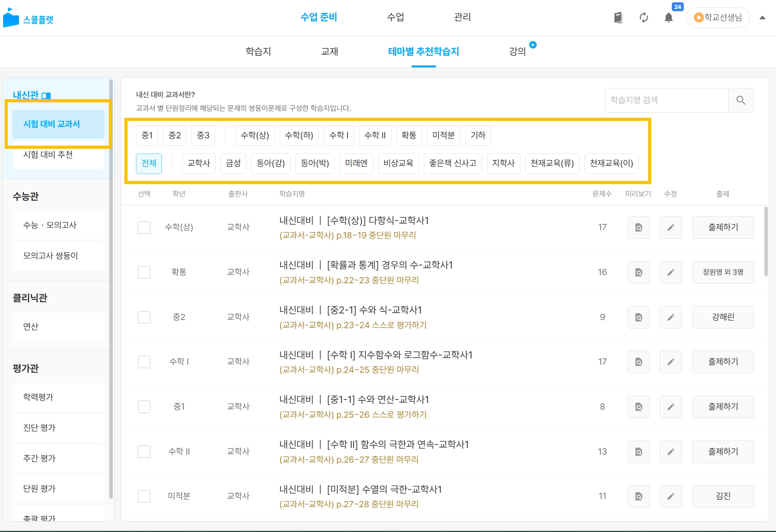Open the 강의 tab

(x=517, y=52)
